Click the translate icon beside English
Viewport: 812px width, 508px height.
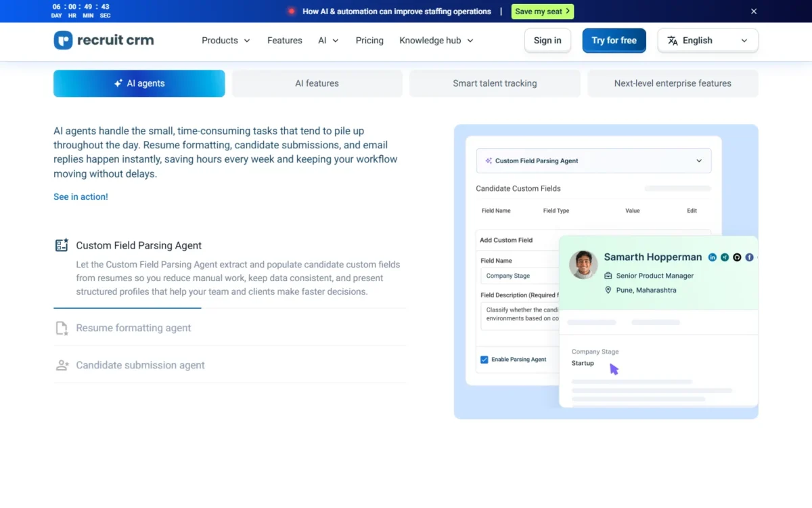click(673, 41)
